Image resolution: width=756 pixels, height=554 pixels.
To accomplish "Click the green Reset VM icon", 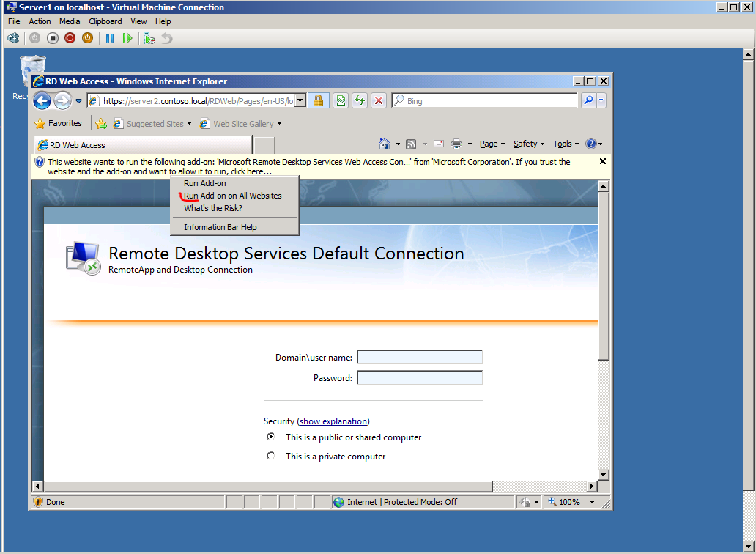I will tap(127, 38).
